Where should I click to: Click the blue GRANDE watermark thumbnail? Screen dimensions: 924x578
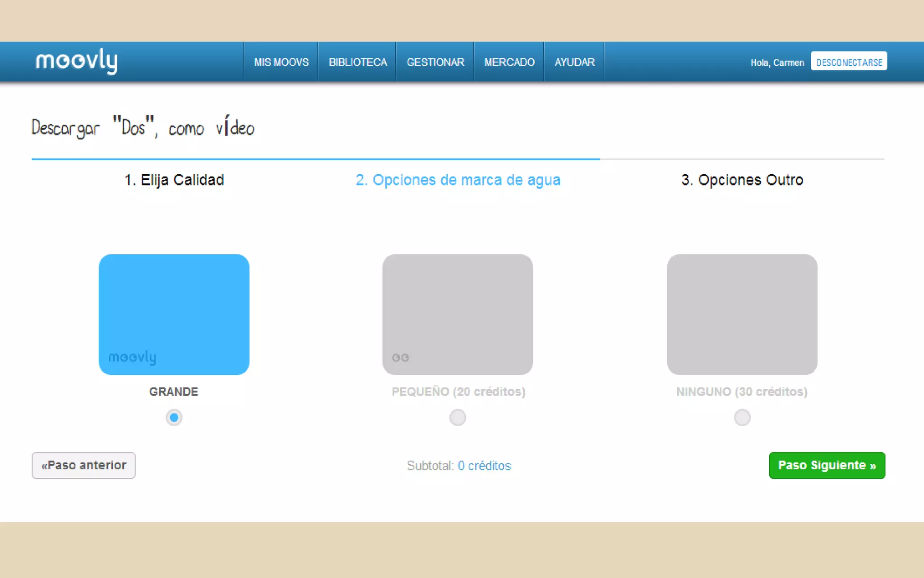coord(174,314)
